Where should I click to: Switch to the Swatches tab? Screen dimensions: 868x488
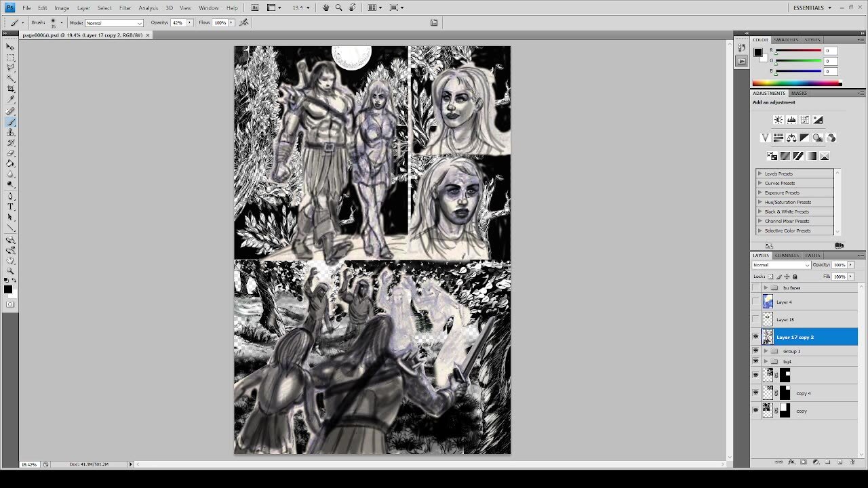click(x=787, y=40)
